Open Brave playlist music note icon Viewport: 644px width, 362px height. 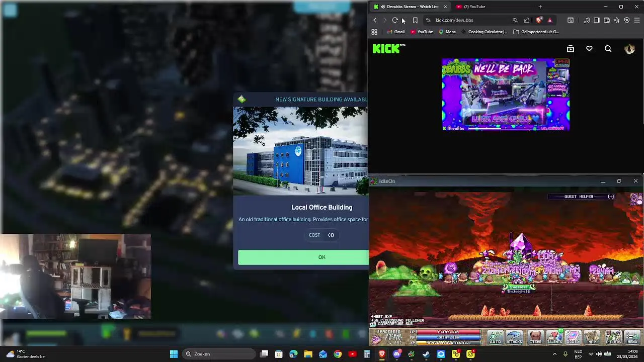point(587,20)
